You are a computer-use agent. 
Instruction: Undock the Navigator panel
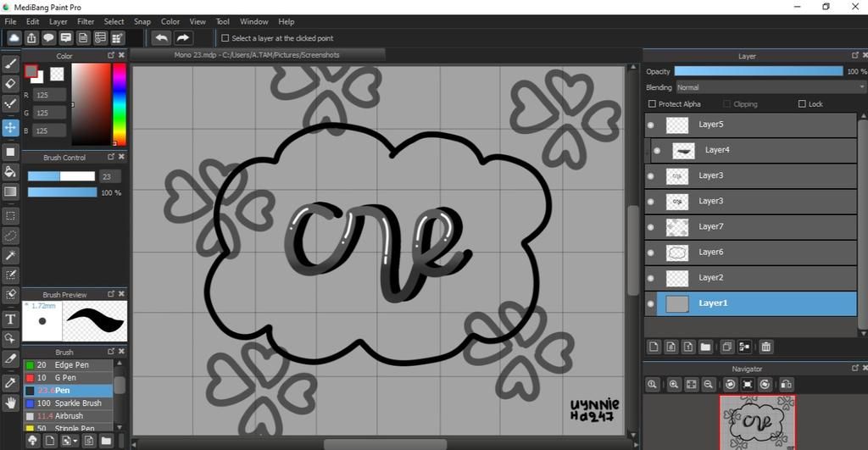(x=855, y=368)
